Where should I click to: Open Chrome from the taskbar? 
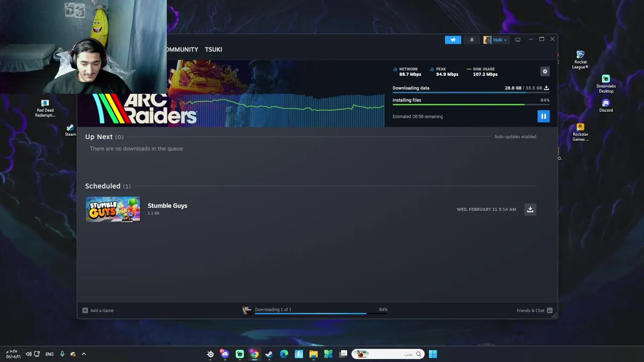(255, 354)
